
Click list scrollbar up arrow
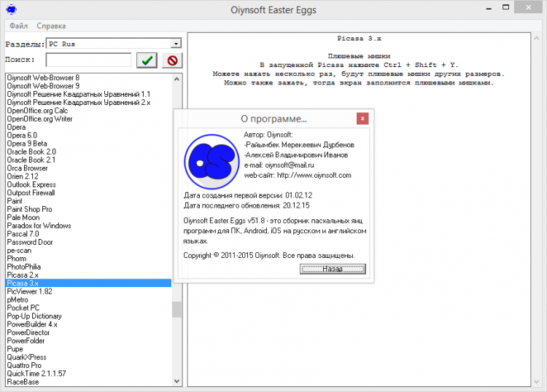pos(176,79)
